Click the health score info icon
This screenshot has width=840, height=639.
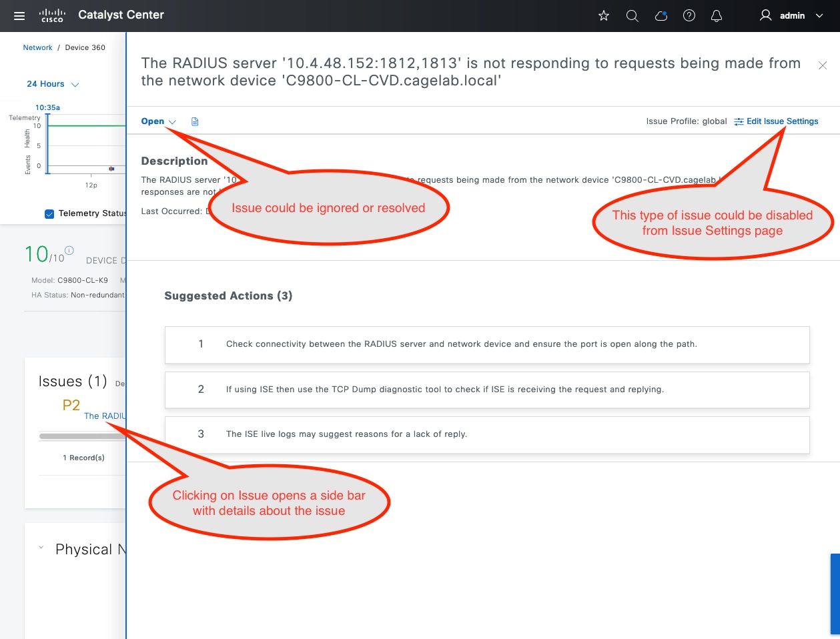(x=69, y=250)
